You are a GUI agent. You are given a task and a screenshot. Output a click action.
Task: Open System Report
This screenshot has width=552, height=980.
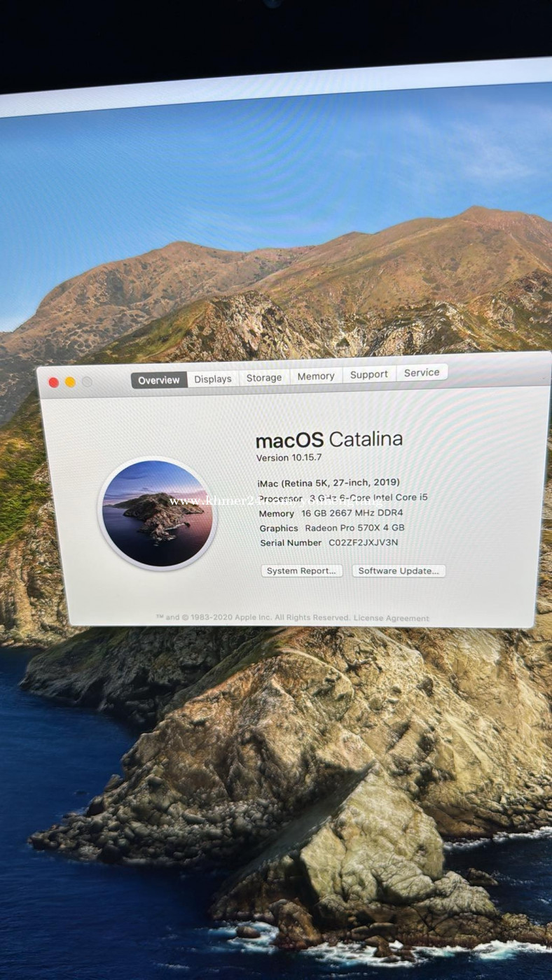(302, 570)
